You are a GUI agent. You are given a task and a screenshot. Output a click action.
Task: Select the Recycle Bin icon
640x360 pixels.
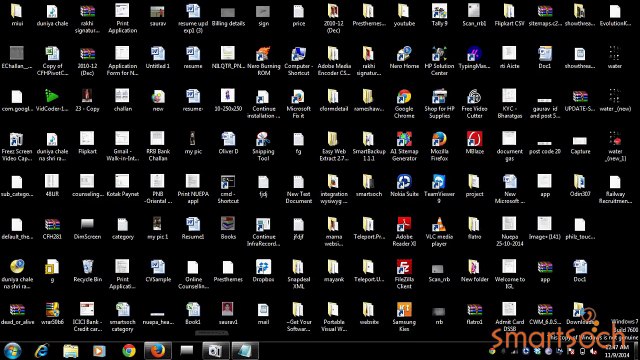tap(87, 271)
